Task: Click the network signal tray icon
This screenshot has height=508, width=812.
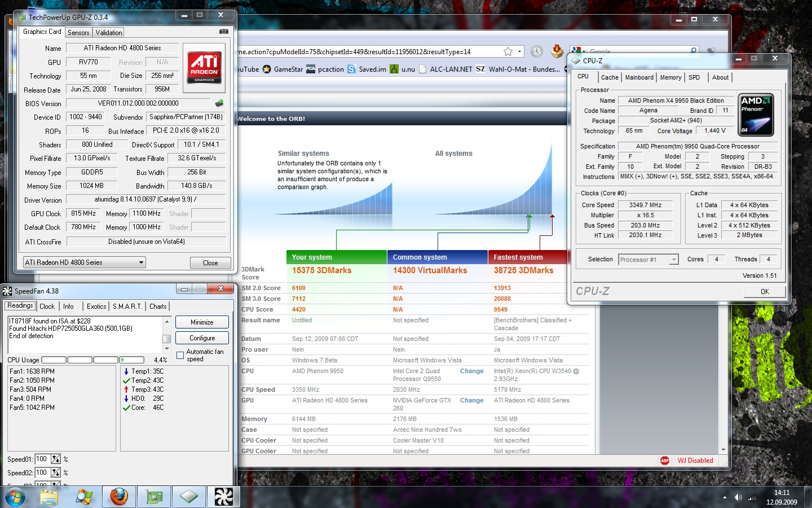Action: (x=752, y=497)
